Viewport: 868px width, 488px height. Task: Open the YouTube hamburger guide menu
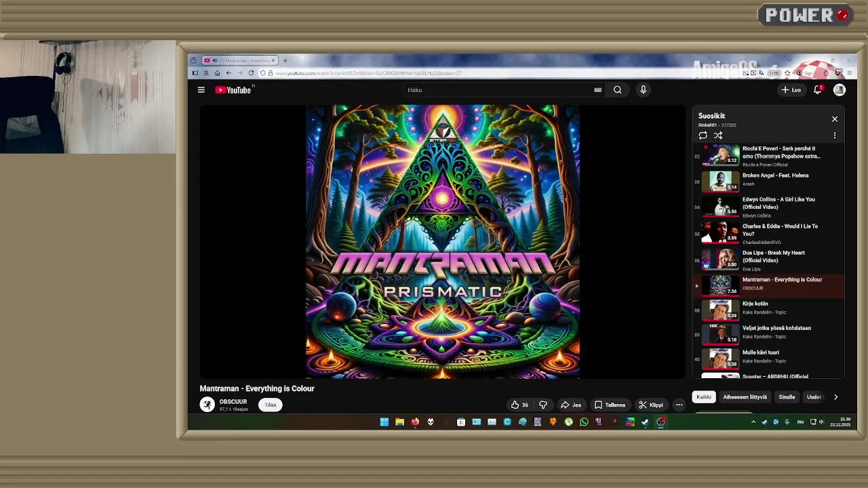[201, 89]
